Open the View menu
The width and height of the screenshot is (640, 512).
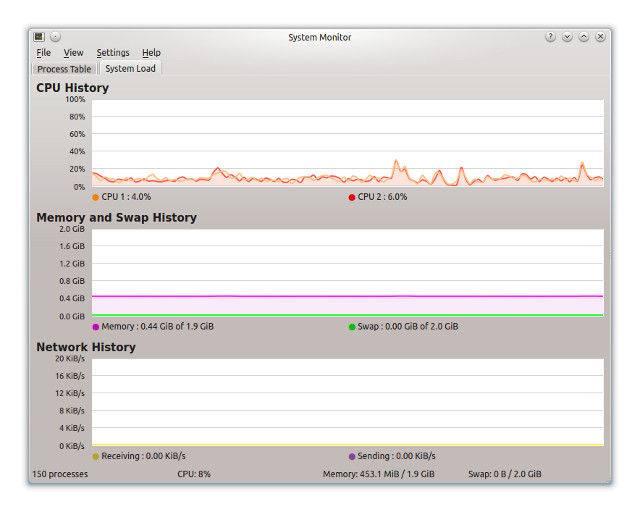click(73, 53)
